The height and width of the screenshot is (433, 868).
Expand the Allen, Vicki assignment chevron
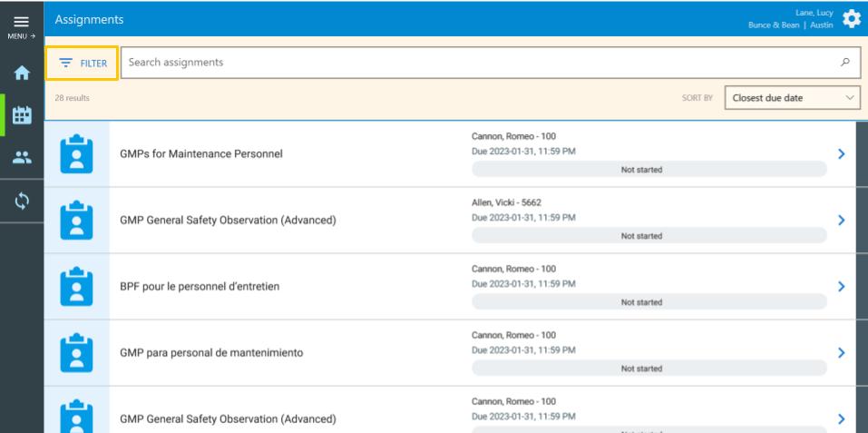tap(842, 220)
